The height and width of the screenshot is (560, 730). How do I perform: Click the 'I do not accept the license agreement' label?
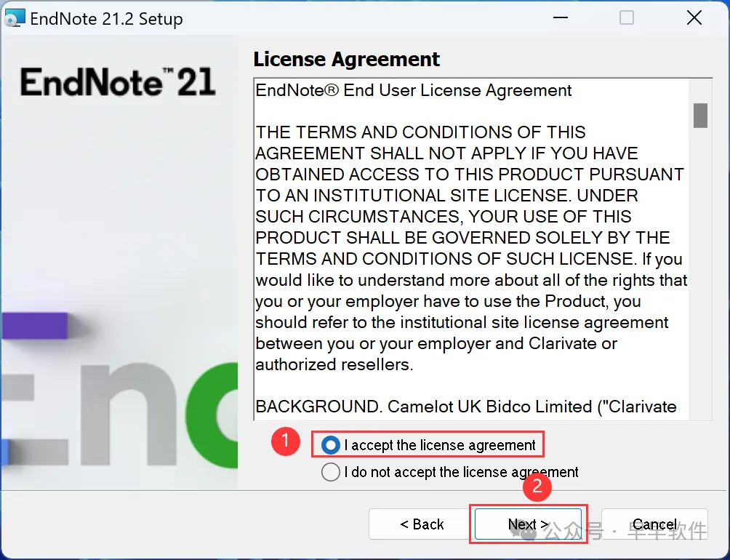point(462,472)
